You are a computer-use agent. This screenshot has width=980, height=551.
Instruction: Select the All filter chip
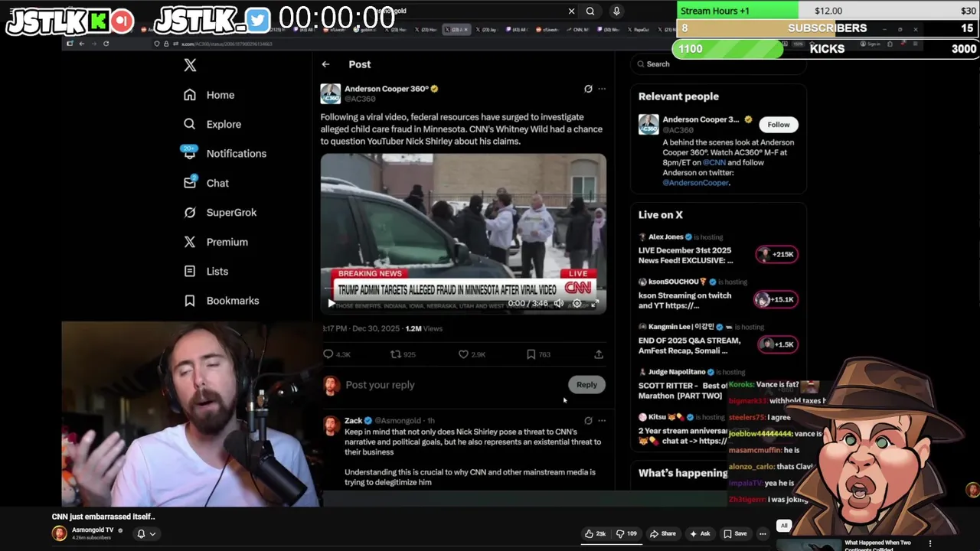784,526
